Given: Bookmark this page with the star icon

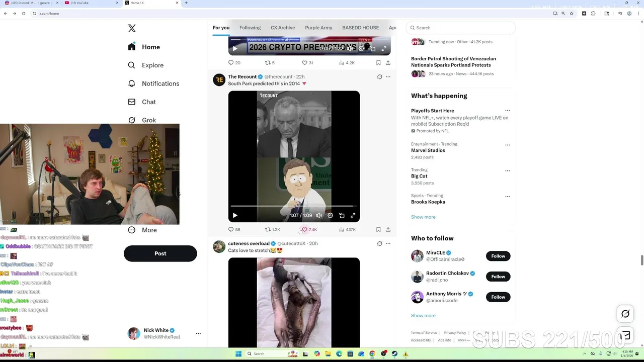Looking at the screenshot, I should point(572,14).
